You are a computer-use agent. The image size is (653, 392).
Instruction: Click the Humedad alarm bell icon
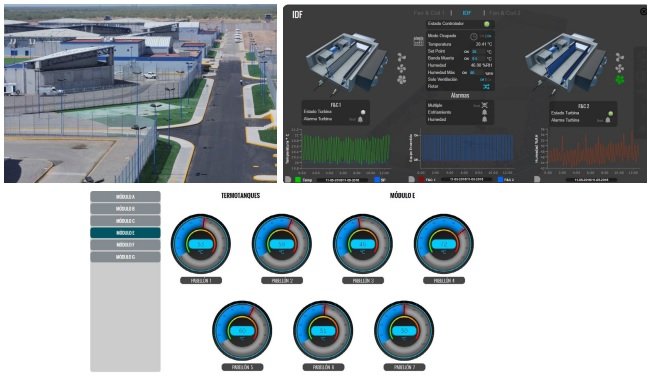[484, 120]
